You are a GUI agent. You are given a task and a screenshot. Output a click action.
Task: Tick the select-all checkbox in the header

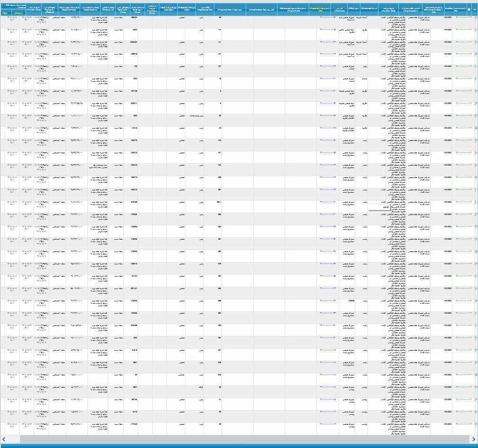point(469,9)
